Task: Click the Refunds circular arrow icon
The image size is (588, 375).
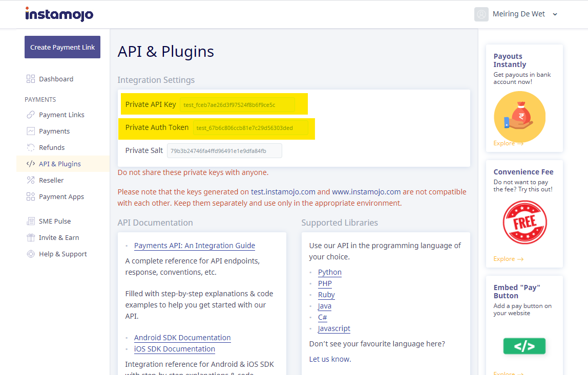Action: click(31, 148)
